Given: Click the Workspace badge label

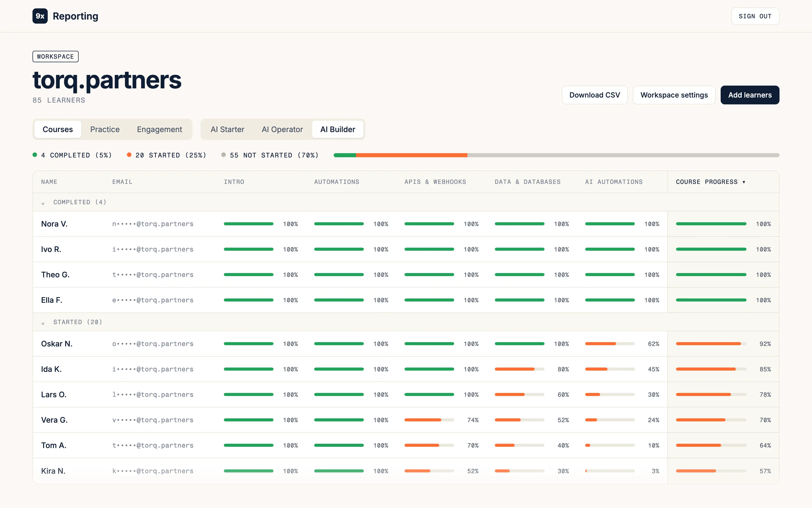Looking at the screenshot, I should pos(55,56).
